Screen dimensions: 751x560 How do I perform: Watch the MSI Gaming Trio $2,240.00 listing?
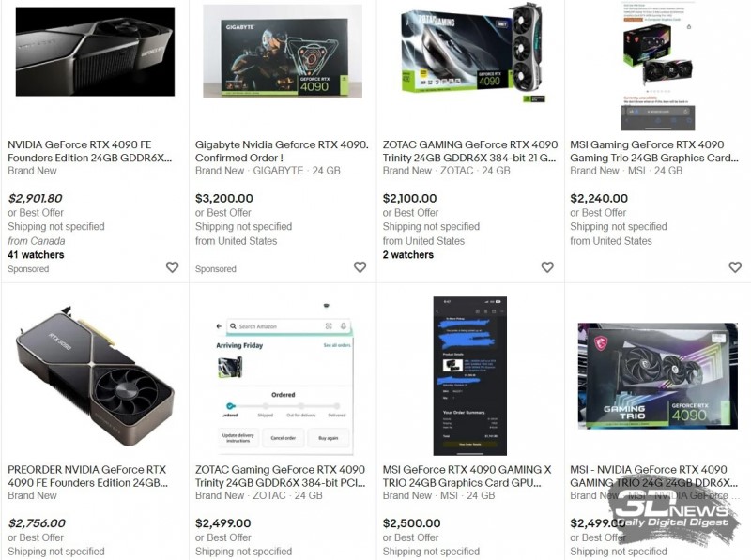[x=735, y=267]
